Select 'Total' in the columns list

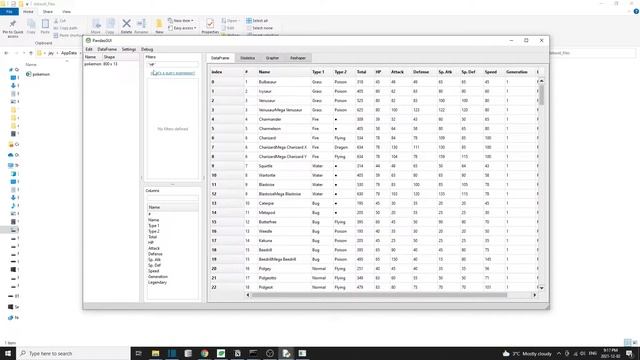point(152,237)
